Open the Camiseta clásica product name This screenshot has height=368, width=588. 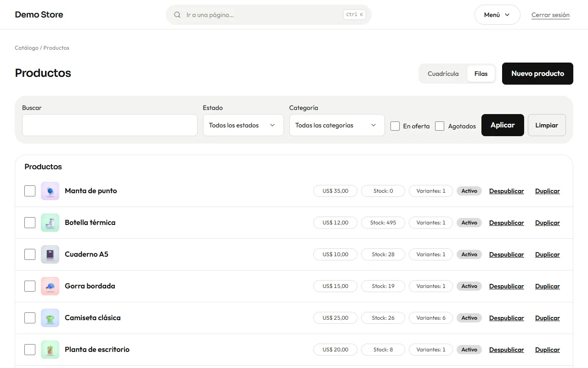(x=93, y=318)
